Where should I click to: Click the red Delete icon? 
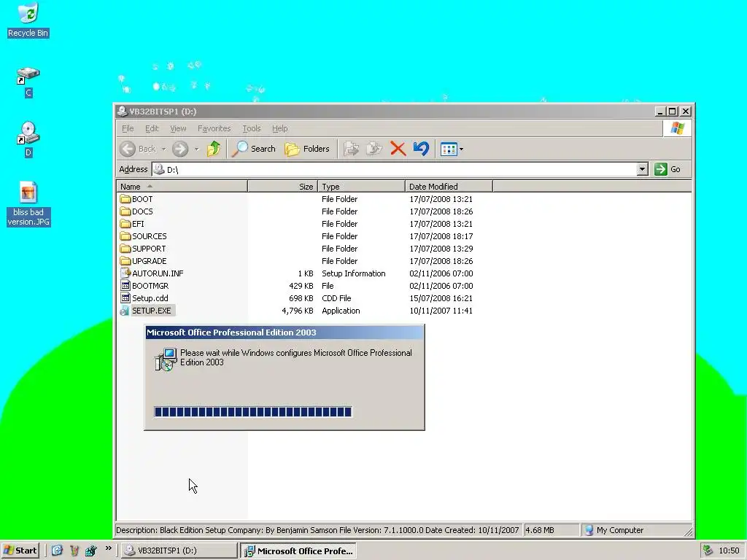[x=398, y=149]
